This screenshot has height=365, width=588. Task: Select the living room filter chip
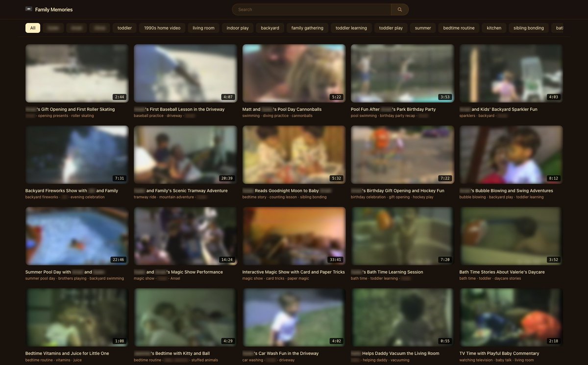point(203,28)
